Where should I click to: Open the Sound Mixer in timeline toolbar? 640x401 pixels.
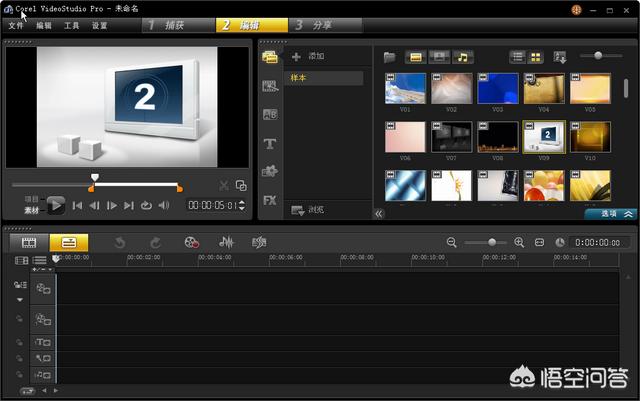pos(227,242)
